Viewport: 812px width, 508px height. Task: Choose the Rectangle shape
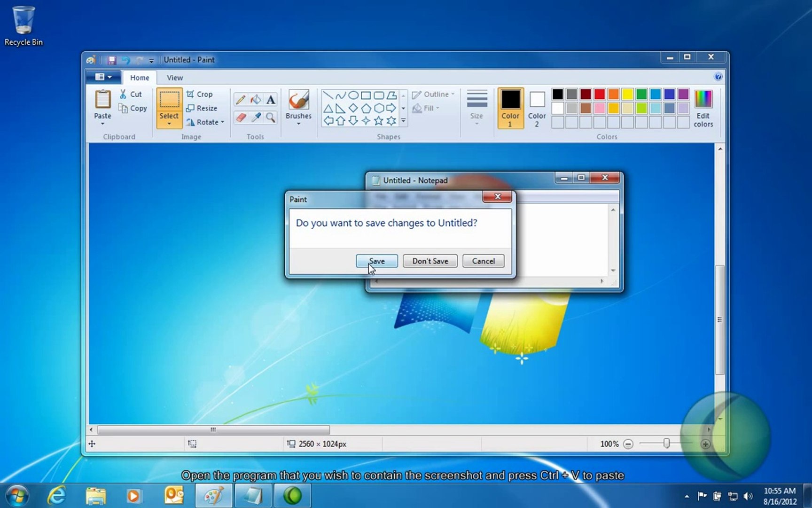point(366,95)
